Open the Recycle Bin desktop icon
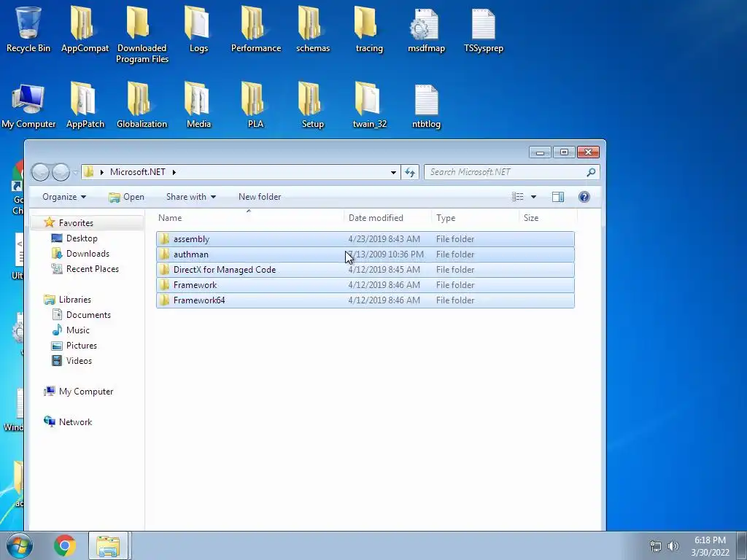747x560 pixels. click(x=28, y=29)
